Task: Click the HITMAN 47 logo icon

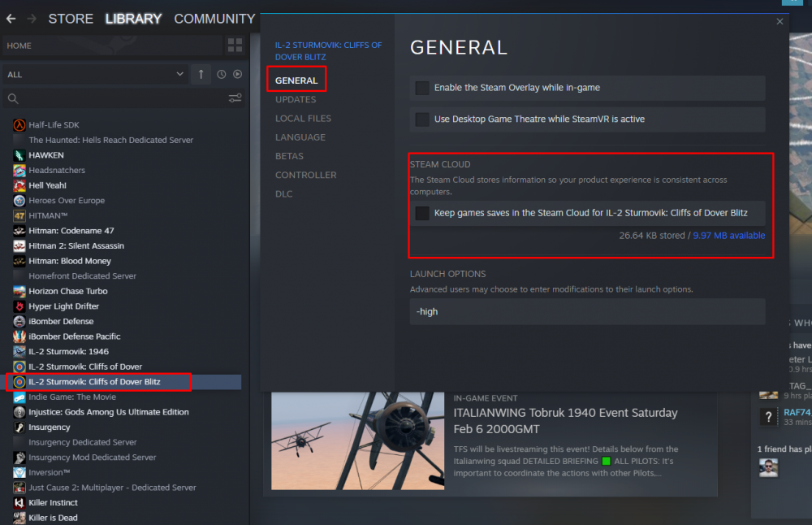Action: click(18, 215)
